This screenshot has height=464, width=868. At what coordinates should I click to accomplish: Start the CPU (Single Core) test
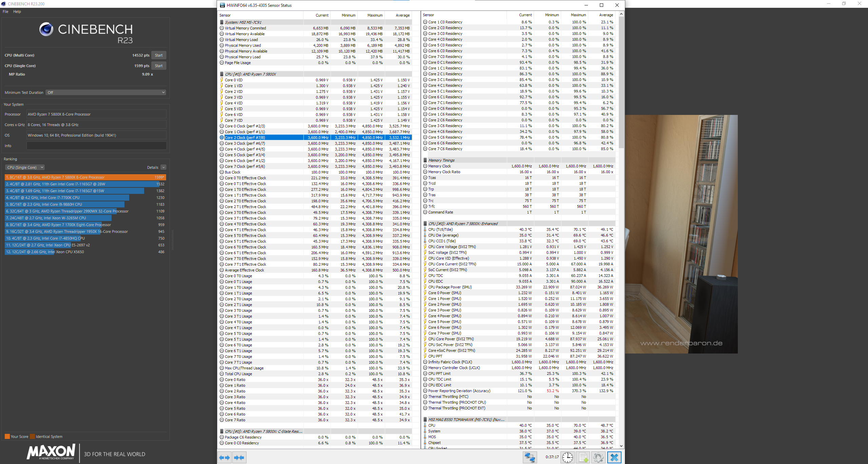(x=159, y=66)
